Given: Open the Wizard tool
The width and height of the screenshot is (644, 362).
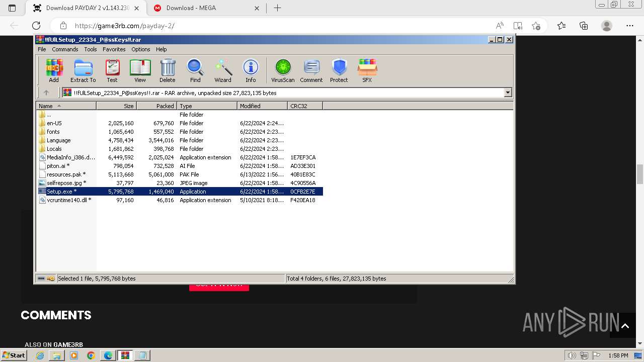Looking at the screenshot, I should pyautogui.click(x=223, y=70).
